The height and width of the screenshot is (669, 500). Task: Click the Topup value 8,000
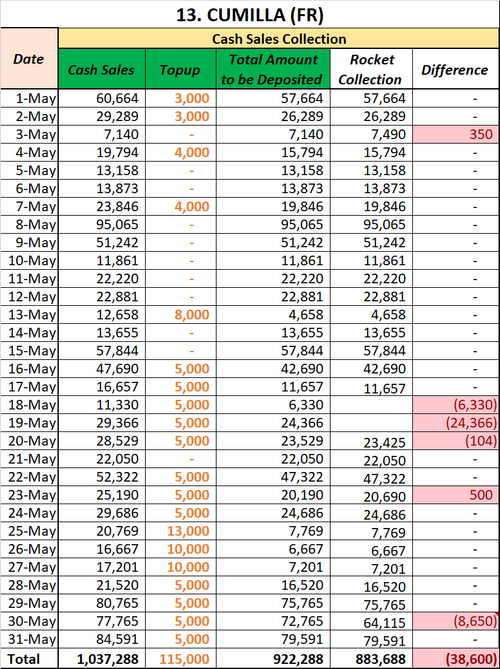pos(192,315)
